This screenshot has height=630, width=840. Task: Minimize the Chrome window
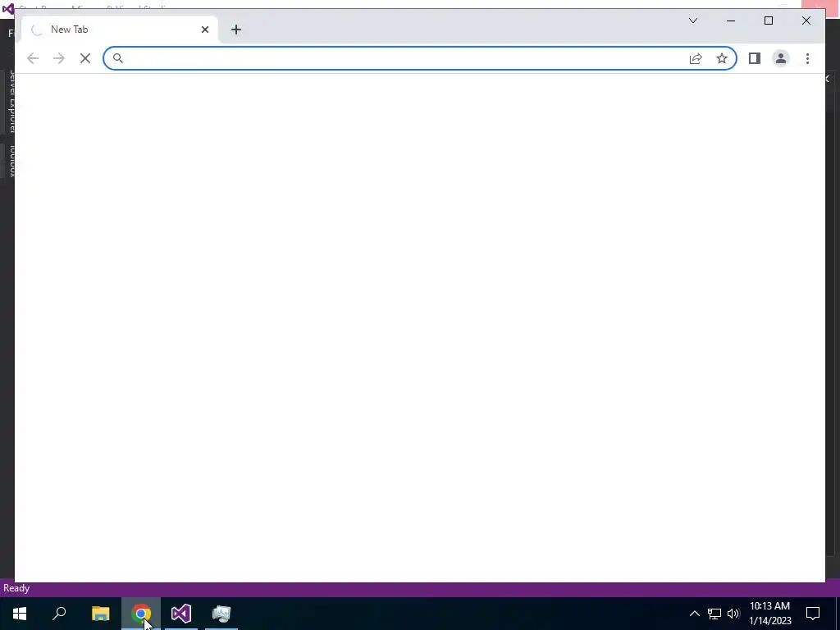pyautogui.click(x=731, y=21)
